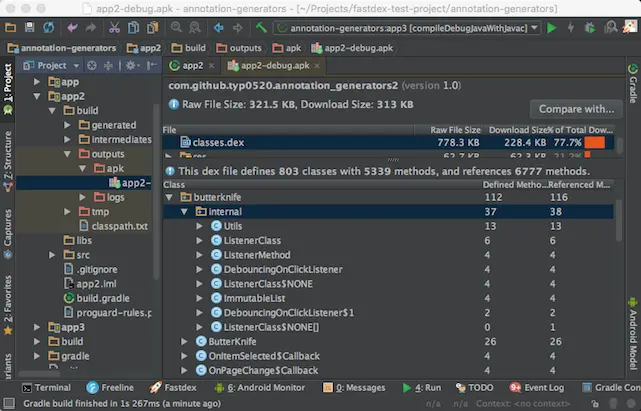
Task: Undo with the purple arrow icon
Action: click(72, 28)
